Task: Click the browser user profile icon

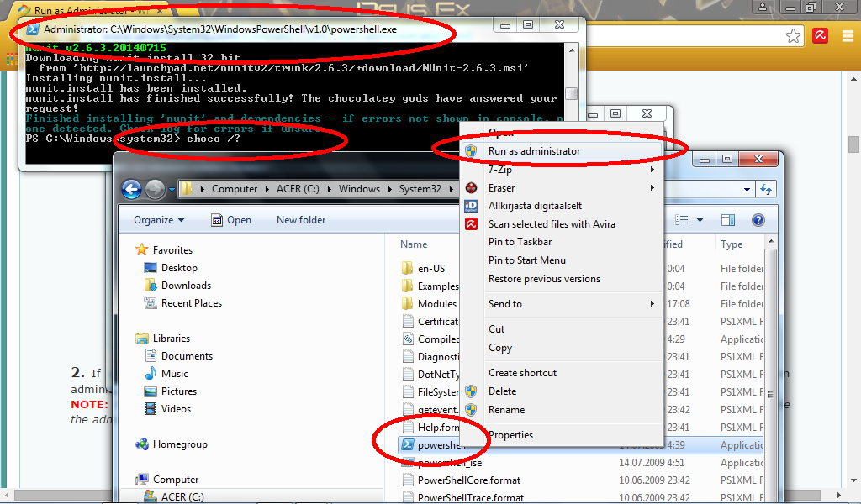Action: [x=763, y=7]
